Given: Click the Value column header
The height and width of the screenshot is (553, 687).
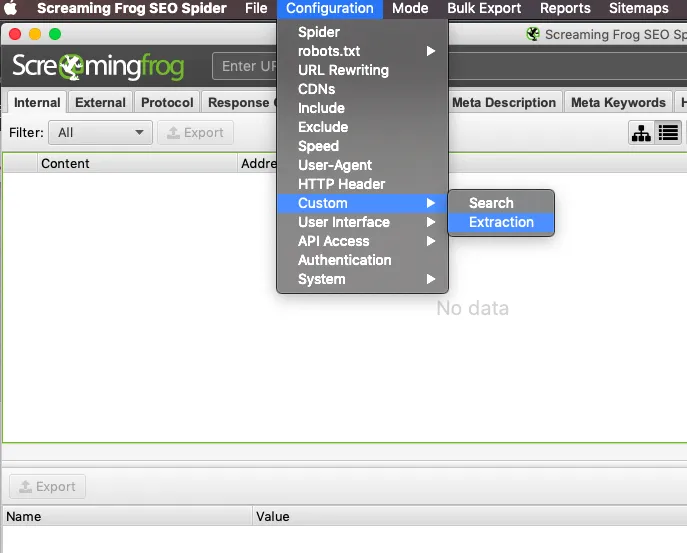Looking at the screenshot, I should [470, 517].
